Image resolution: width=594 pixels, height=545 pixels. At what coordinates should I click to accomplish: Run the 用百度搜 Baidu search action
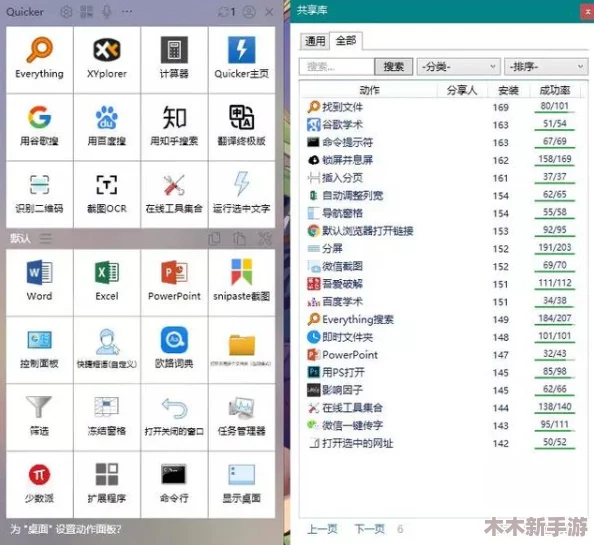[x=107, y=127]
